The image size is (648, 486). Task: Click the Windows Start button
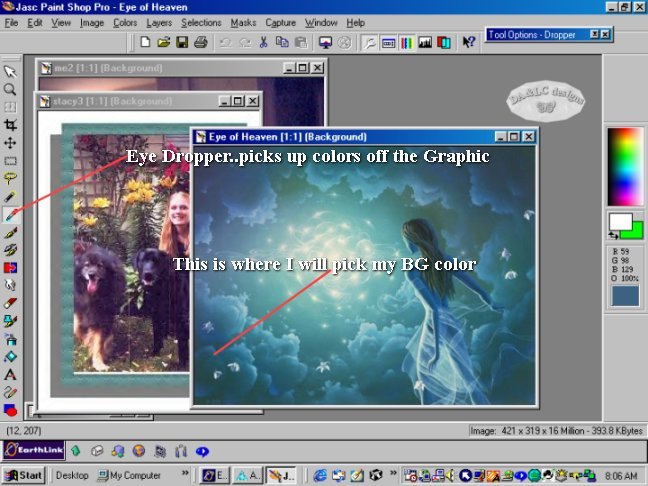point(23,476)
